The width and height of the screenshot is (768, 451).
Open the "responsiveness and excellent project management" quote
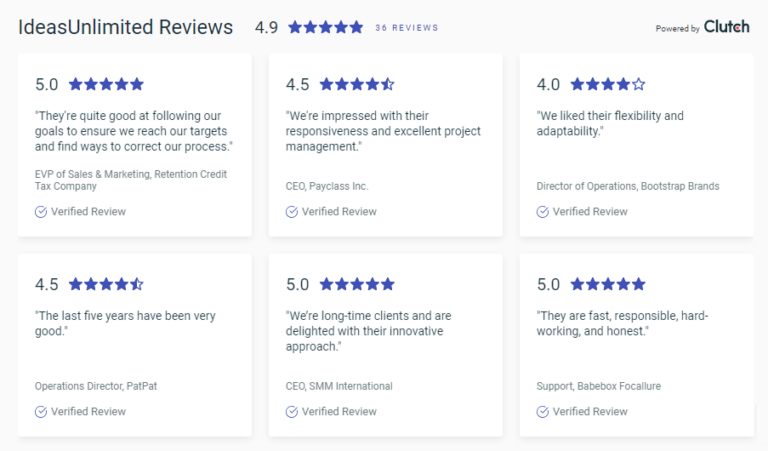click(x=383, y=131)
